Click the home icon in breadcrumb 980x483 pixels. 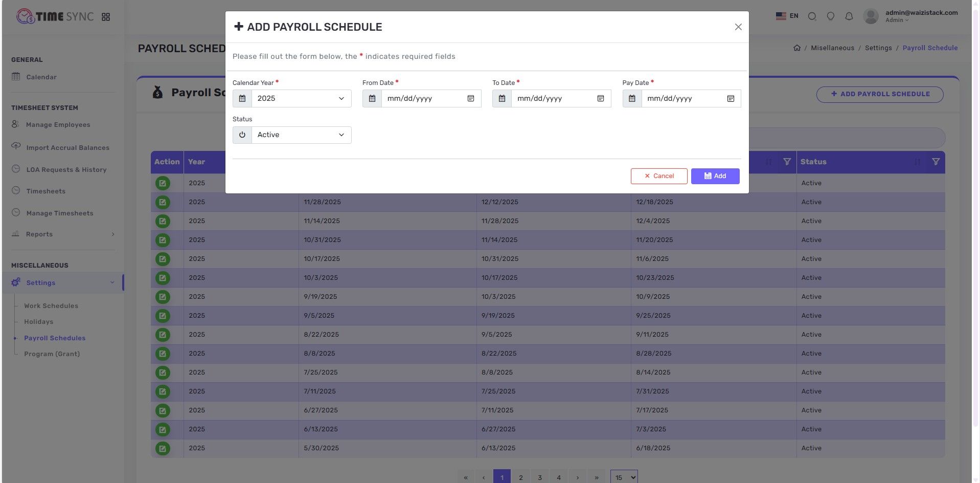pyautogui.click(x=796, y=48)
